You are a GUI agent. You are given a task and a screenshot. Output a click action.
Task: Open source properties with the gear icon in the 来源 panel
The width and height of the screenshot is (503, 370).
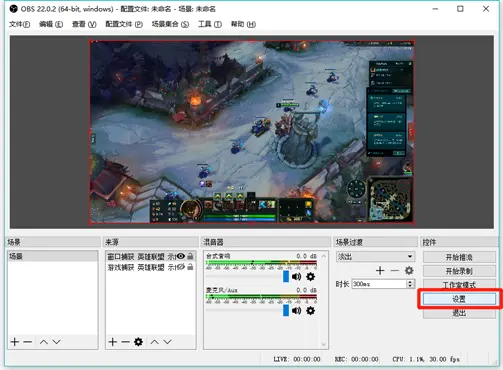pos(138,342)
